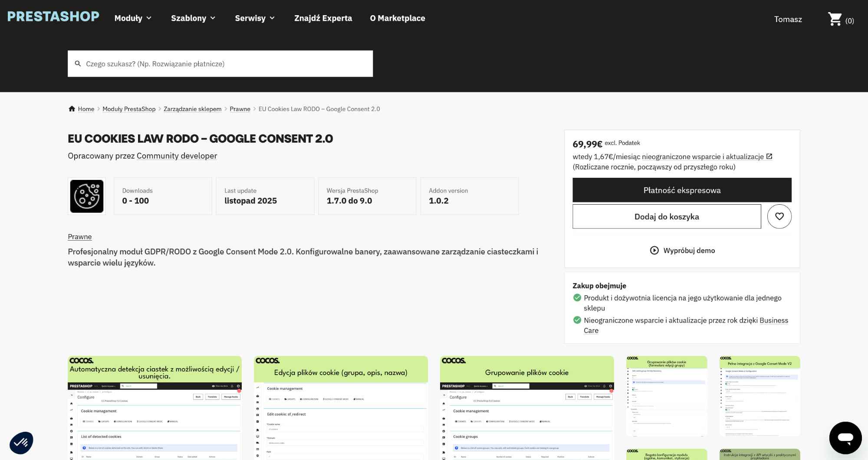Click the search magnifier icon
Screen dimensions: 868x460
78,64
